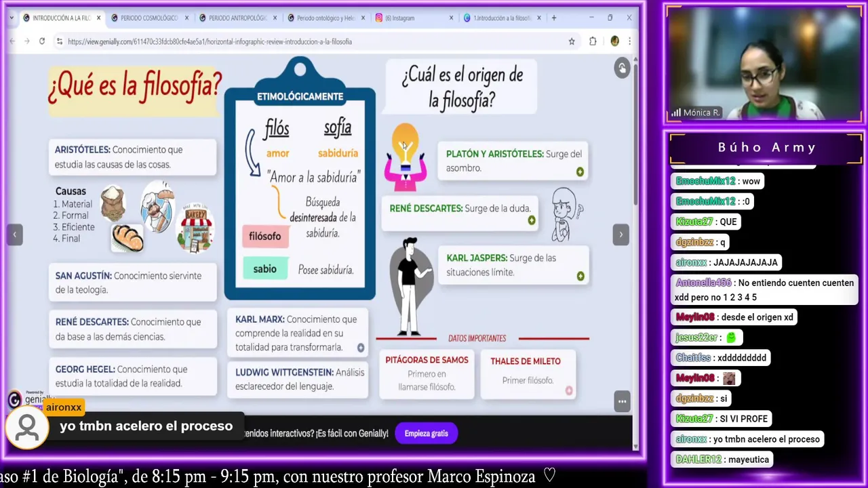Expand Platón y Aristóteles plus button
The width and height of the screenshot is (868, 488).
point(580,172)
